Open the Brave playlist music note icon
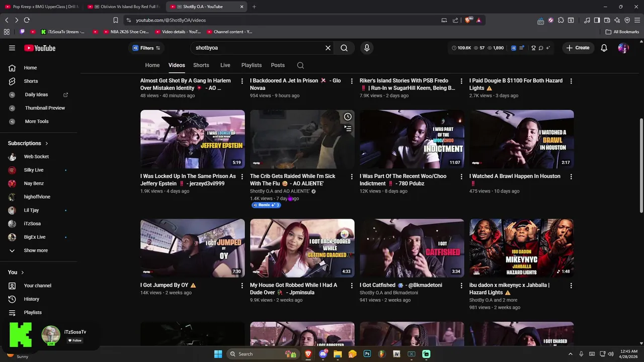Screen dimensions: 644x362 587,20
